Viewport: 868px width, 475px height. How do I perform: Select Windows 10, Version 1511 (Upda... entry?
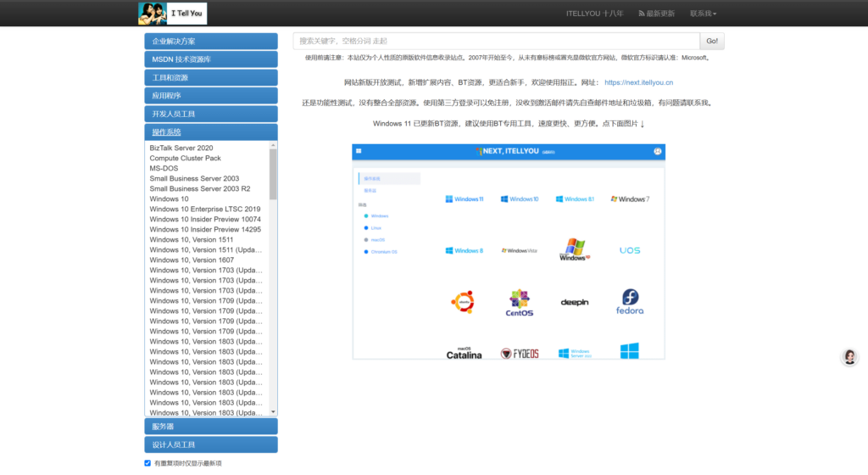pyautogui.click(x=206, y=250)
